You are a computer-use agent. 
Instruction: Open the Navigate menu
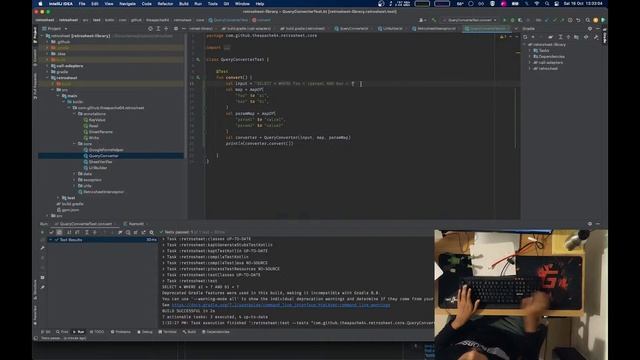(x=127, y=4)
